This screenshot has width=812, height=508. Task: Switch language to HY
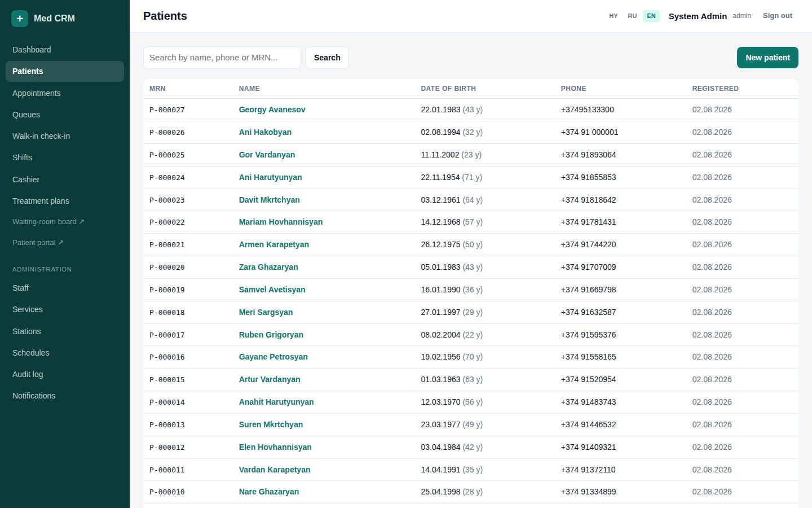(614, 16)
